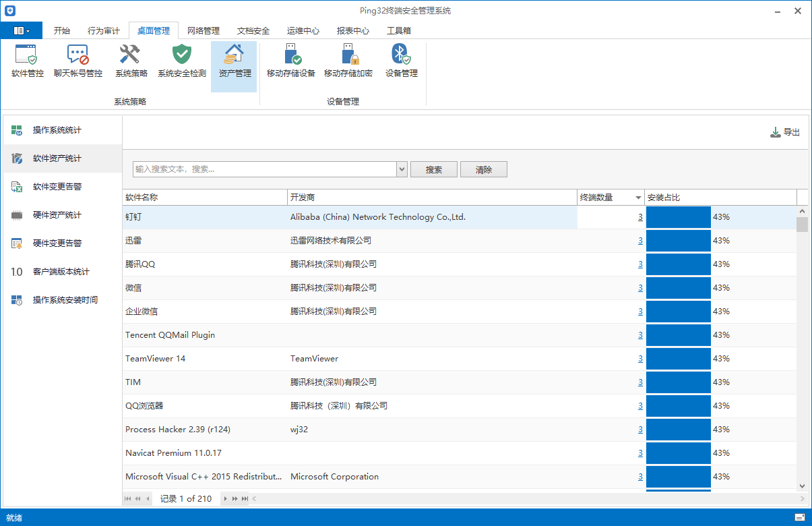This screenshot has width=812, height=526.
Task: Click 钉钉 install ratio progress bar
Action: (x=679, y=217)
